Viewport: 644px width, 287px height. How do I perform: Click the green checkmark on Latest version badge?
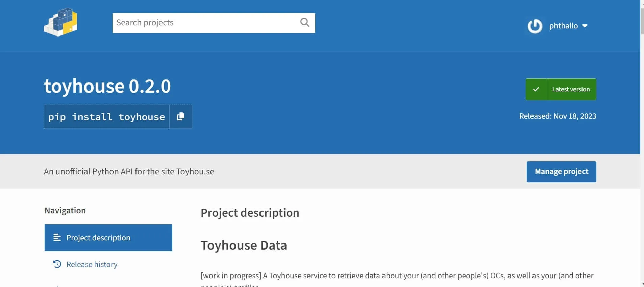pos(536,89)
